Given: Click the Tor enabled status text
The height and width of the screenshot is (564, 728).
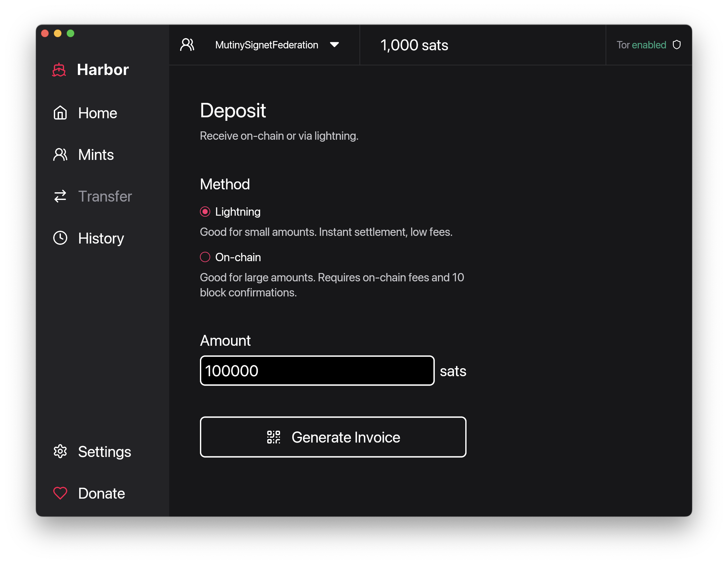Looking at the screenshot, I should [641, 45].
